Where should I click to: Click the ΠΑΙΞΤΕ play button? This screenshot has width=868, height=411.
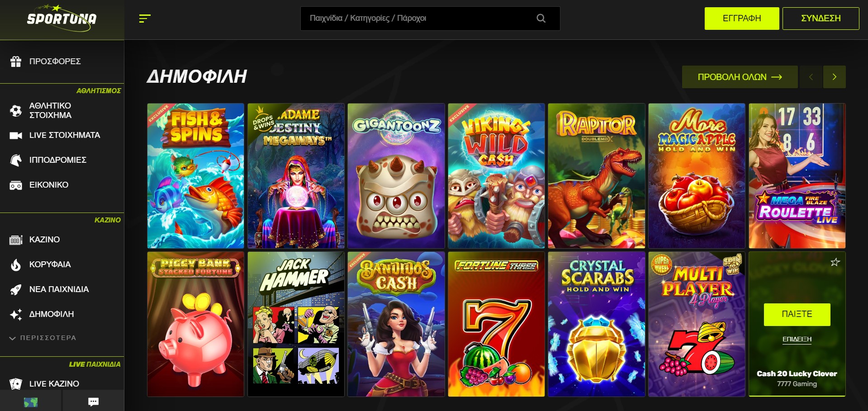point(797,314)
